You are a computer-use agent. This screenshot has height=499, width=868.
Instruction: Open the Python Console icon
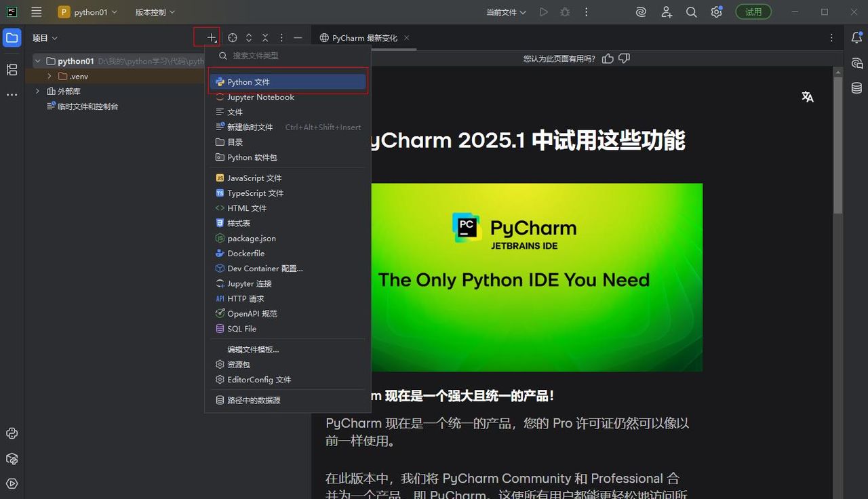pyautogui.click(x=11, y=433)
